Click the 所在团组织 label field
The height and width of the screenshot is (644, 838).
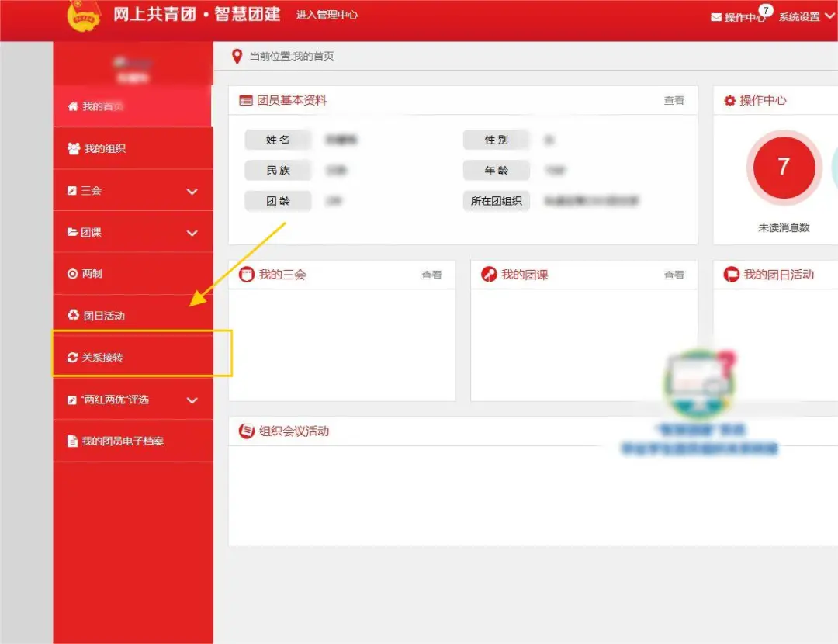[x=497, y=201]
